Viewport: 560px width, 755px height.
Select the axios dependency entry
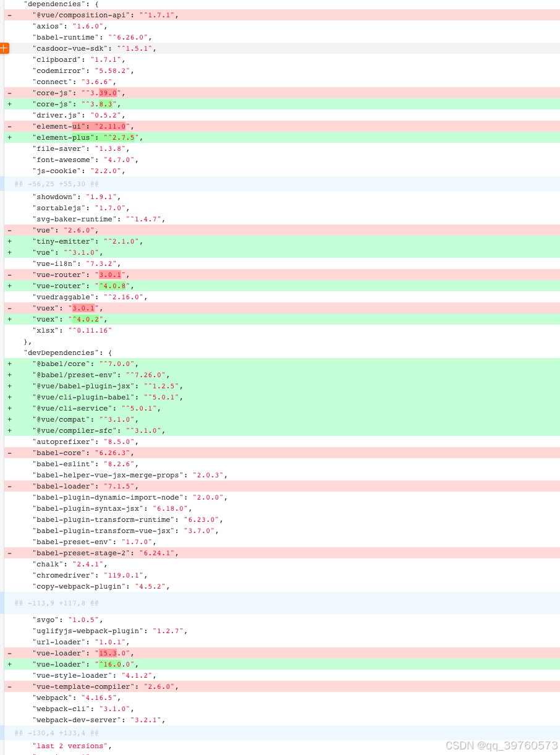[65, 26]
